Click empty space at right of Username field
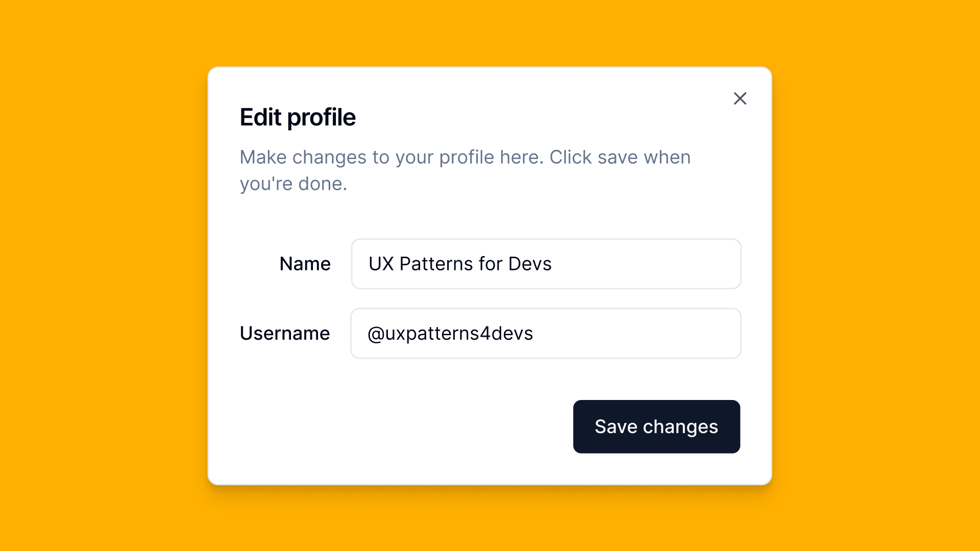The image size is (980, 551). (664, 333)
